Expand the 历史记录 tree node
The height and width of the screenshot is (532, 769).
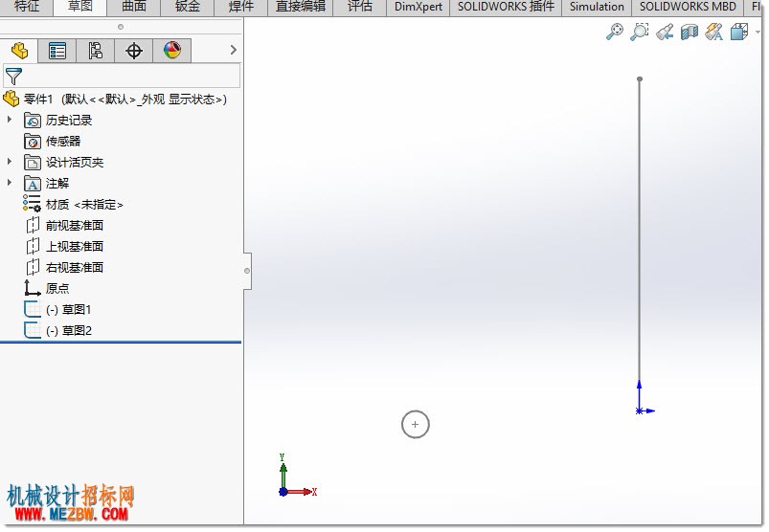click(10, 119)
